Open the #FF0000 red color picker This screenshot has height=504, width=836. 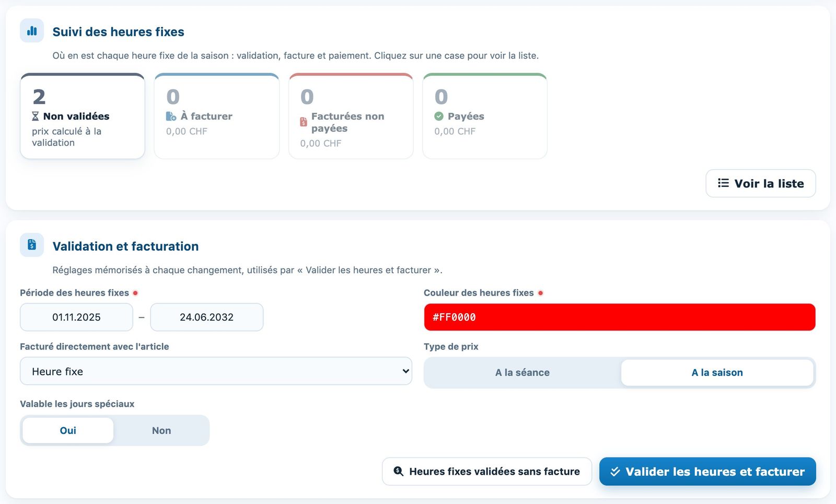pyautogui.click(x=620, y=317)
